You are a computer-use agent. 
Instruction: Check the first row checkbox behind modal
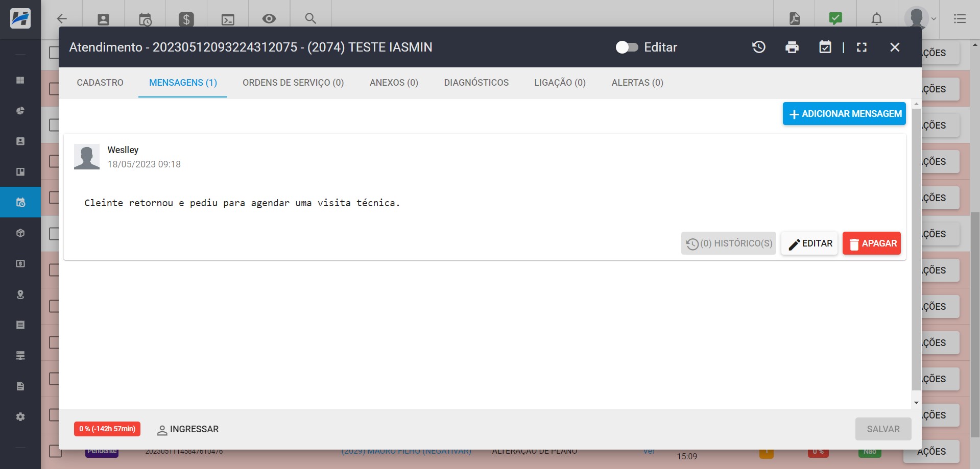click(53, 53)
